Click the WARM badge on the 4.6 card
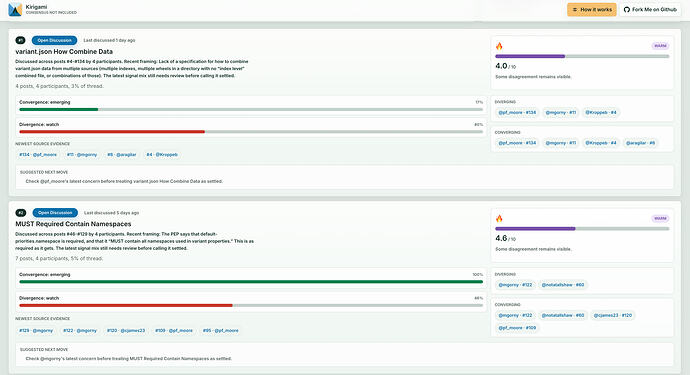 pos(660,218)
